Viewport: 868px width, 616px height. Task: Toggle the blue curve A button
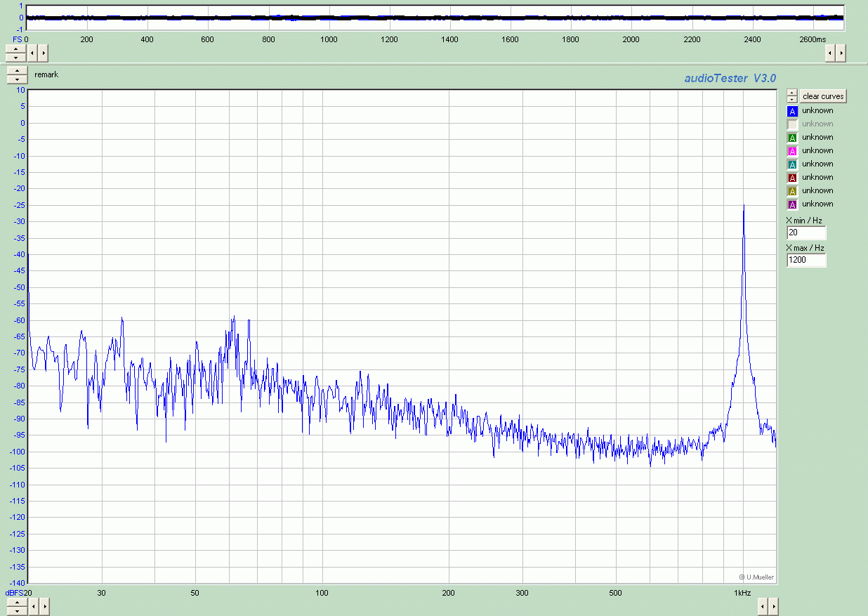pyautogui.click(x=792, y=111)
